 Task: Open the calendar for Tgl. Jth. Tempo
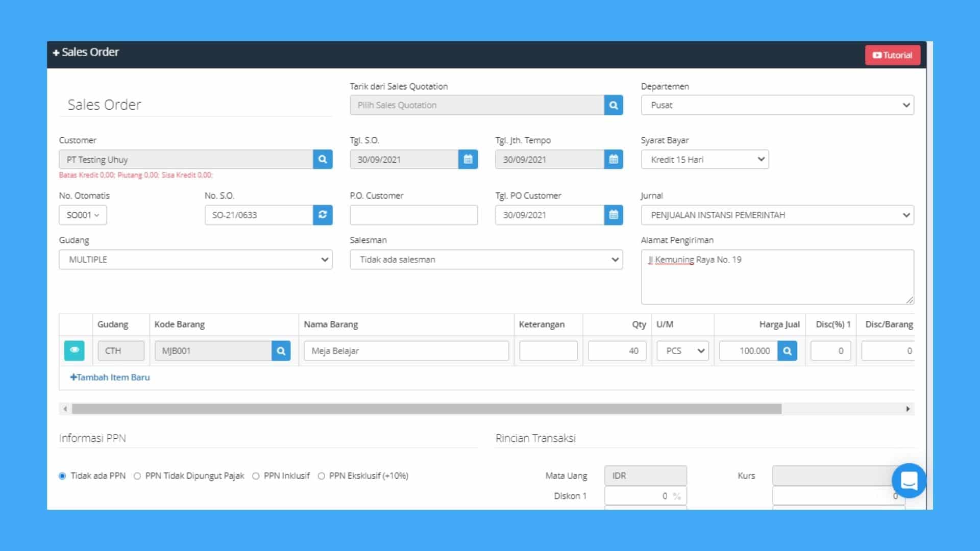(x=612, y=159)
